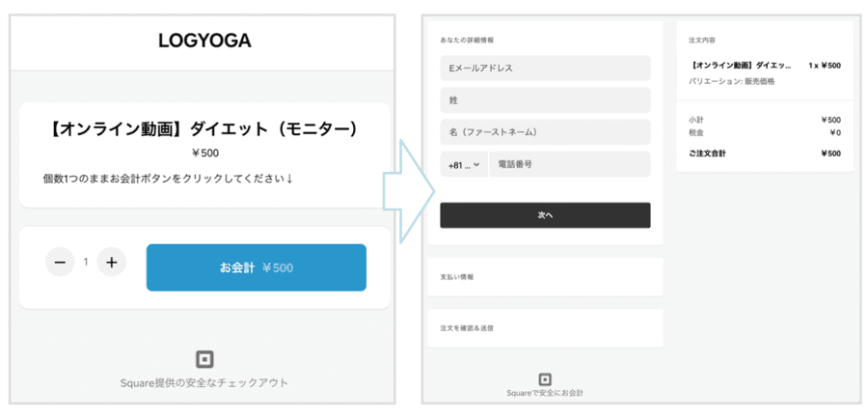
Task: Click the 【オンライン動画】ダイエット（モニター） product title
Action: click(204, 129)
